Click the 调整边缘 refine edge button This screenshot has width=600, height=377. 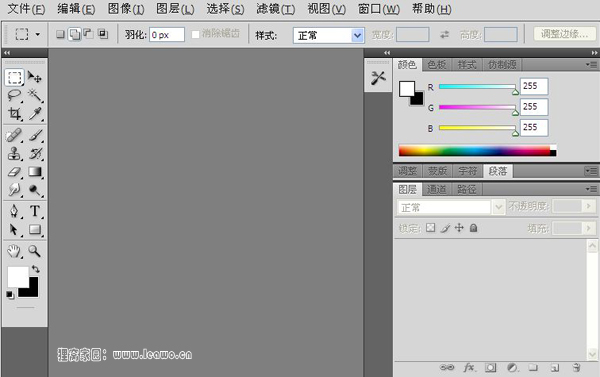(565, 34)
